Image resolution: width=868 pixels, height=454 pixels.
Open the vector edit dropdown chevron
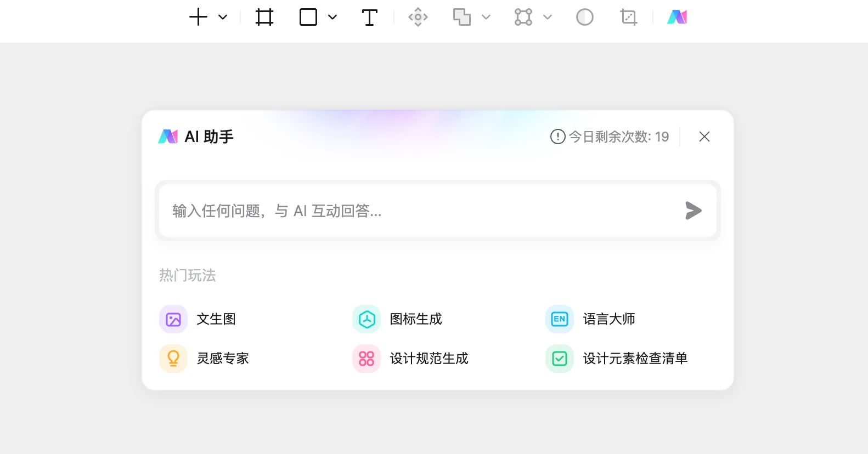click(x=548, y=17)
